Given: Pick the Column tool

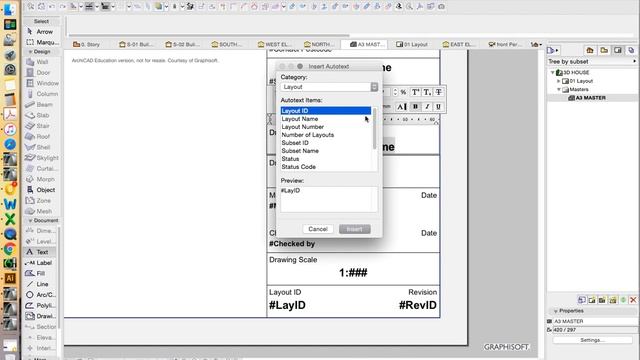Looking at the screenshot, I should [x=42, y=94].
